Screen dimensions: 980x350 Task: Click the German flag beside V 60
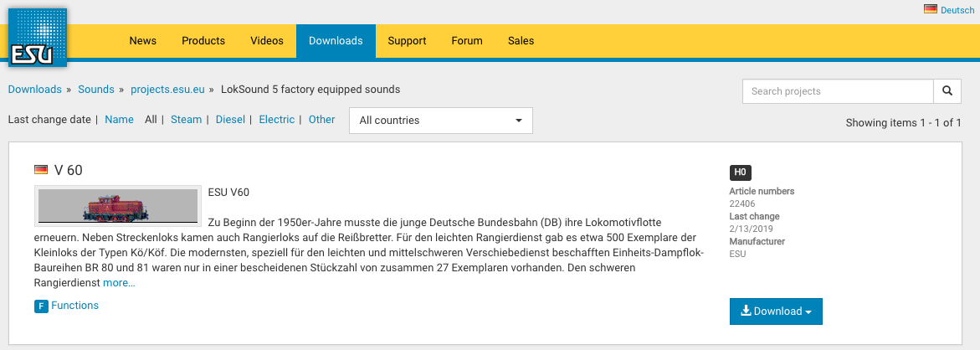41,170
